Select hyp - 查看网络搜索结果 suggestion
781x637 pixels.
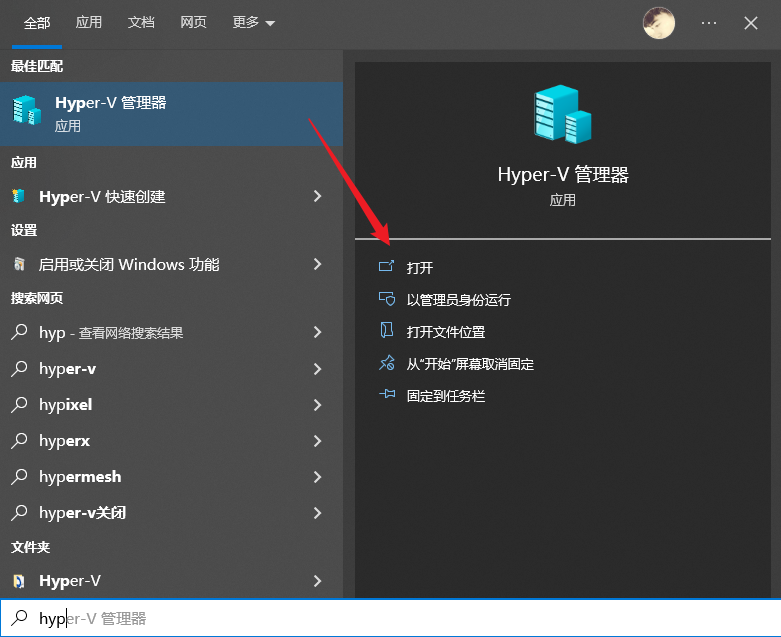point(171,332)
